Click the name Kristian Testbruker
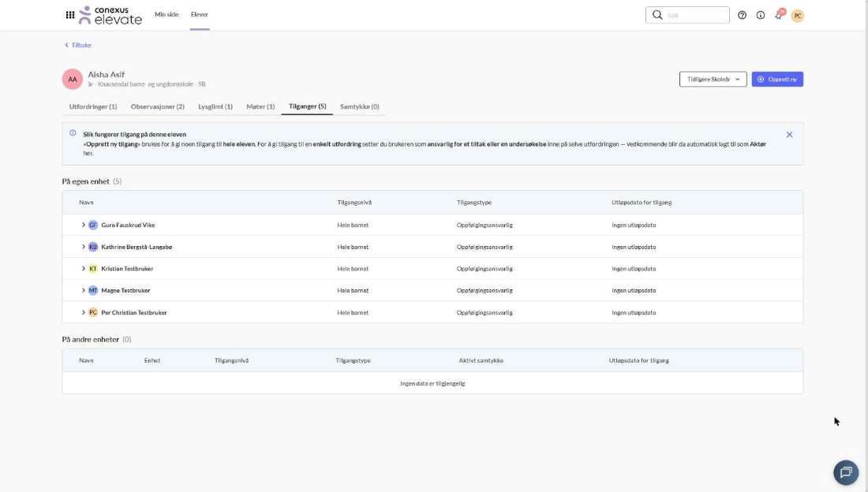 coord(127,269)
